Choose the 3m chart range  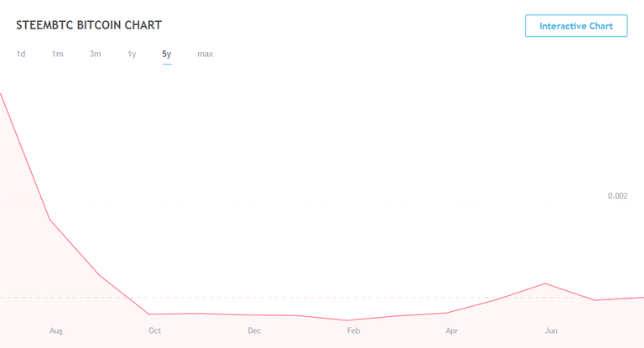pyautogui.click(x=96, y=55)
